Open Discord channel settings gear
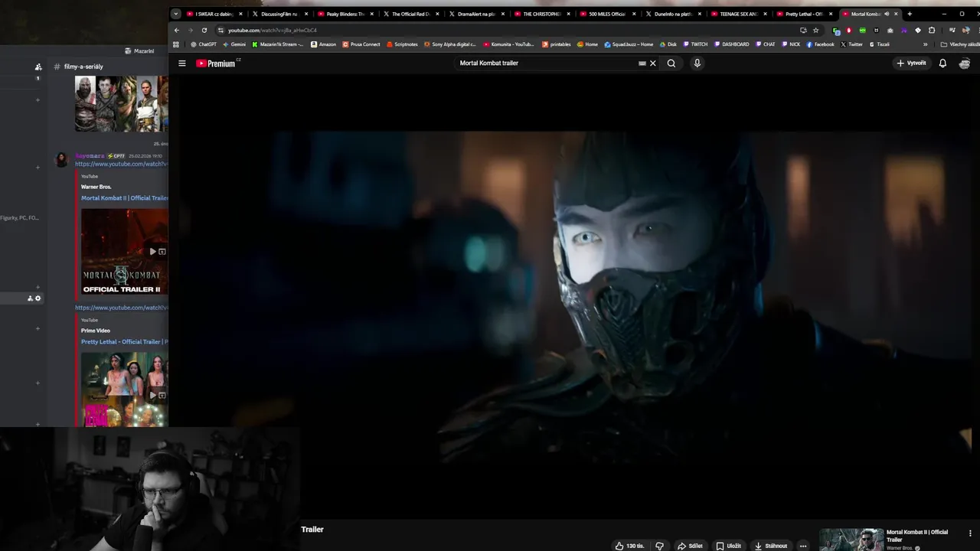 pos(38,298)
